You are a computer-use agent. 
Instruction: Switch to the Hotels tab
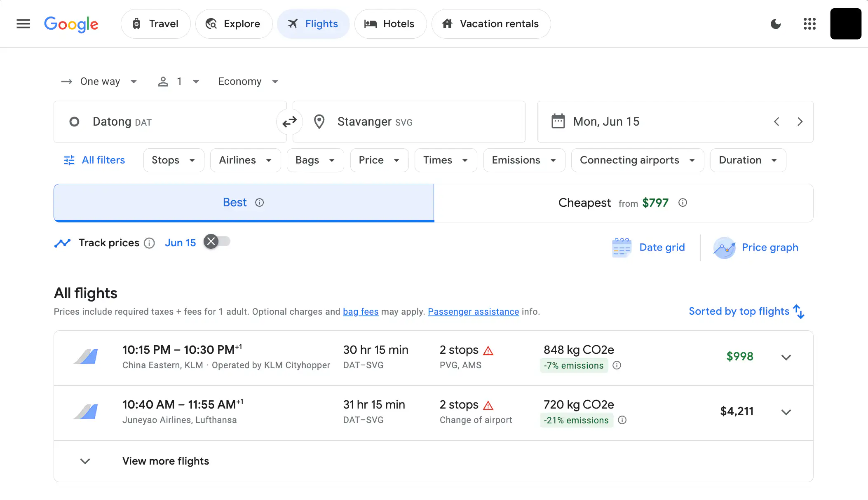(390, 24)
